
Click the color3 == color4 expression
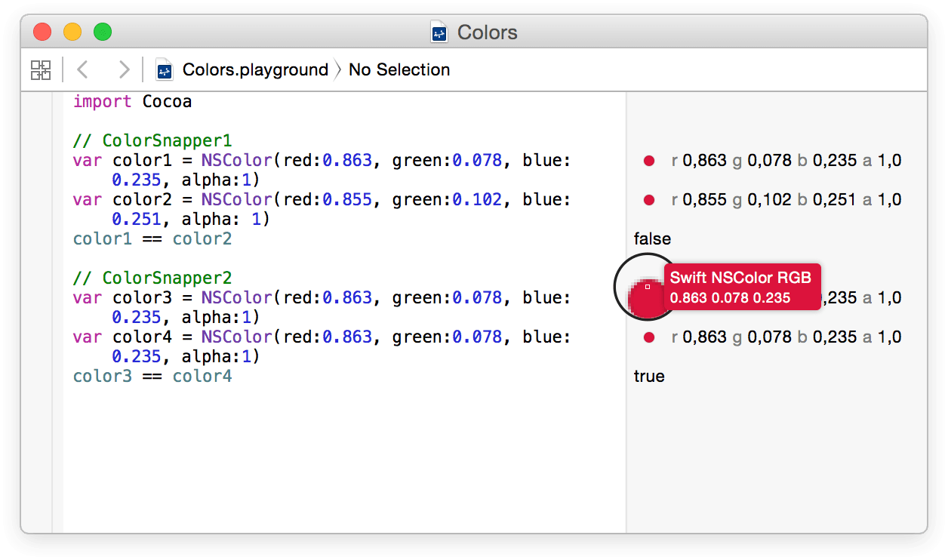pyautogui.click(x=152, y=377)
